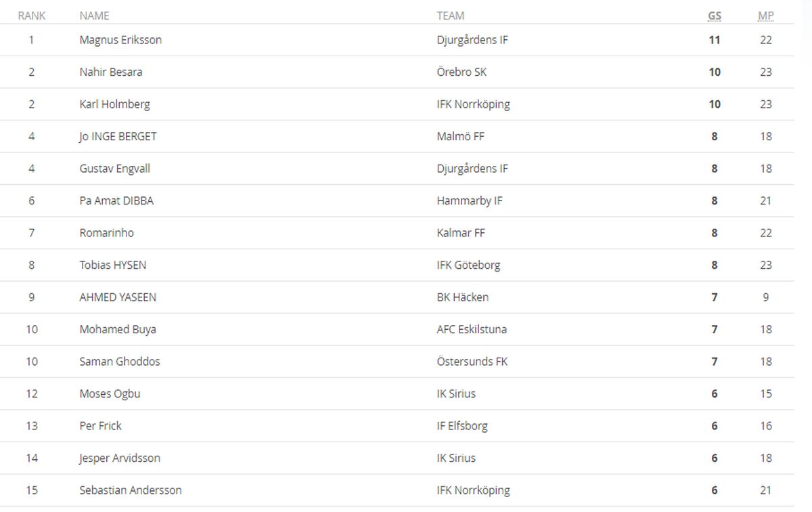This screenshot has height=512, width=812.
Task: Sort table by MP column header
Action: click(766, 16)
